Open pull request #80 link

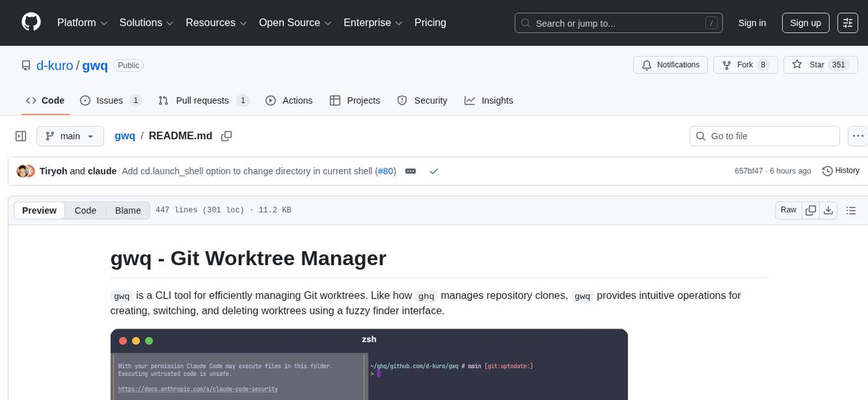(385, 171)
